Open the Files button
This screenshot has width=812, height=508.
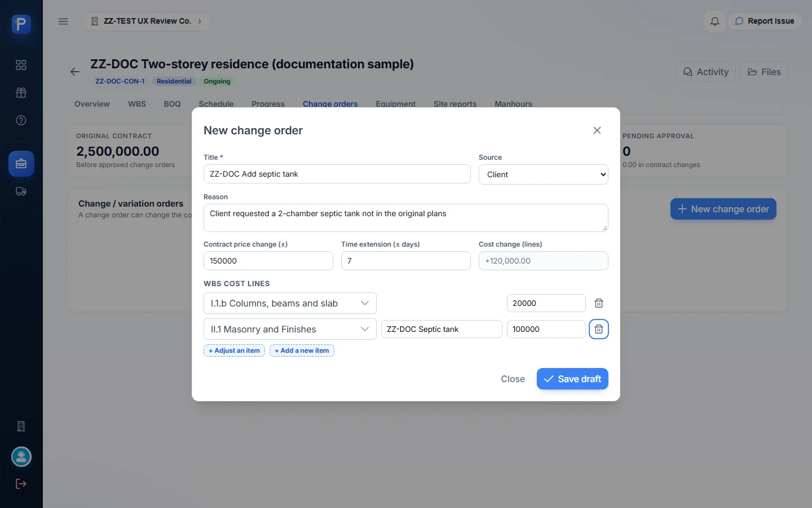764,72
